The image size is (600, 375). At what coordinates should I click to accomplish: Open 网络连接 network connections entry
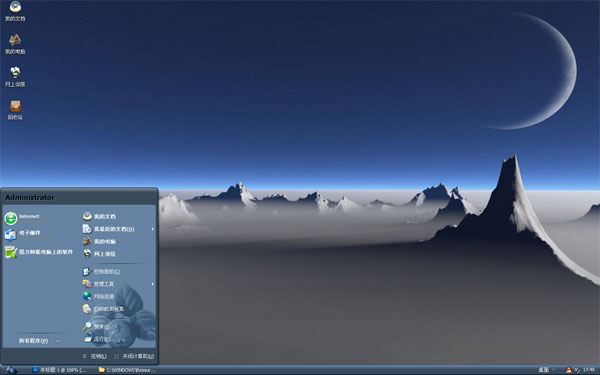pyautogui.click(x=99, y=296)
